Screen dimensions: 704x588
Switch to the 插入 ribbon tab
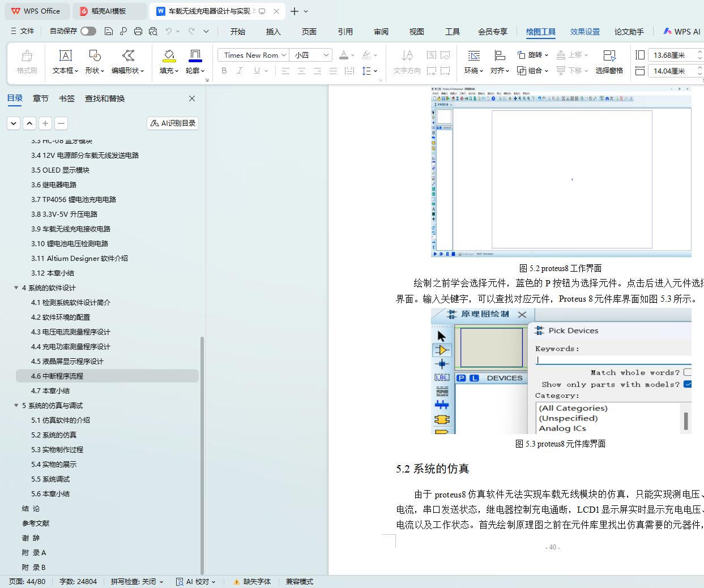tap(273, 32)
